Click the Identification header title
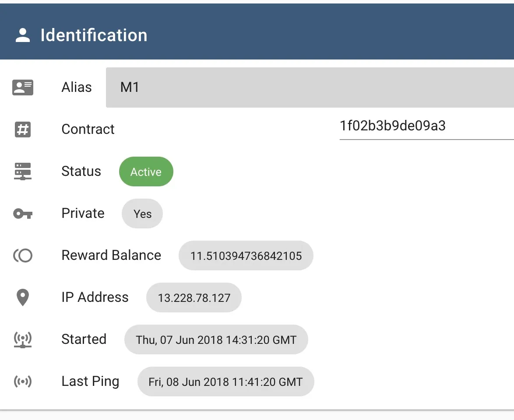 [94, 35]
